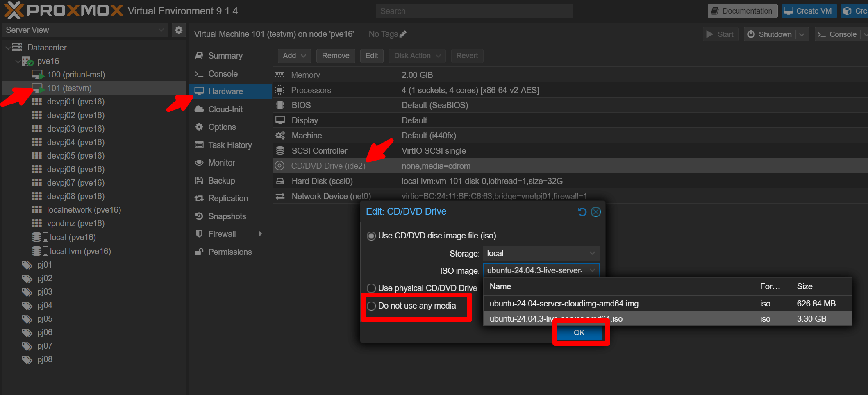Close the Edit CD/DVD Drive dialog

(x=596, y=212)
